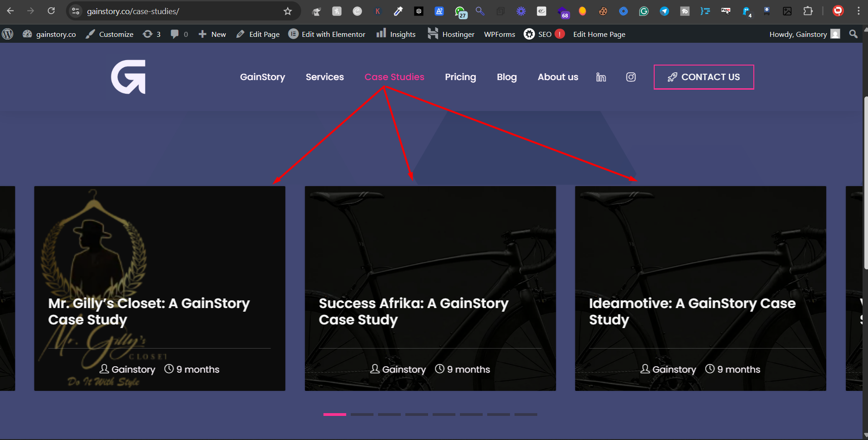Viewport: 868px width, 440px height.
Task: Expand the Hostinger admin menu
Action: tap(451, 34)
